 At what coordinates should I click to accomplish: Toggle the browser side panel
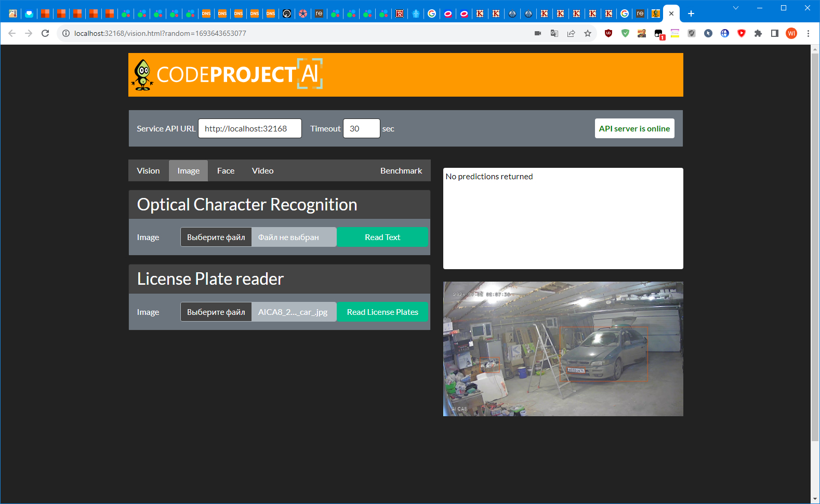click(x=775, y=33)
